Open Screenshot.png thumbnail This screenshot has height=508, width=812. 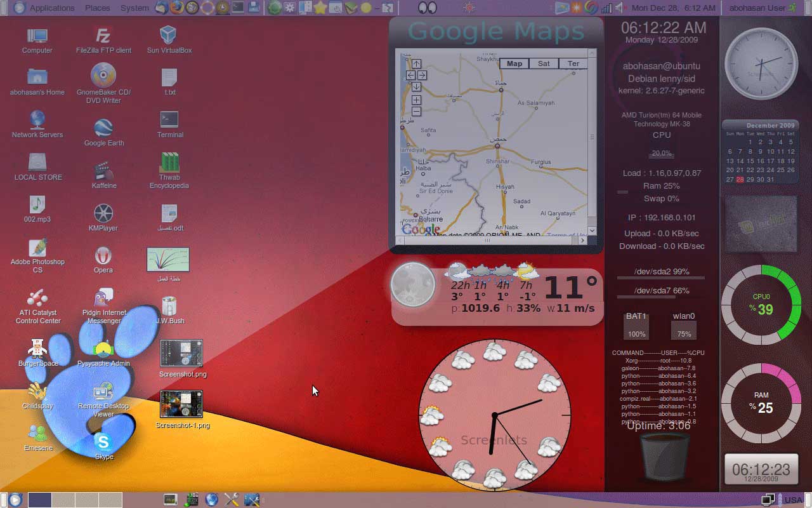181,353
